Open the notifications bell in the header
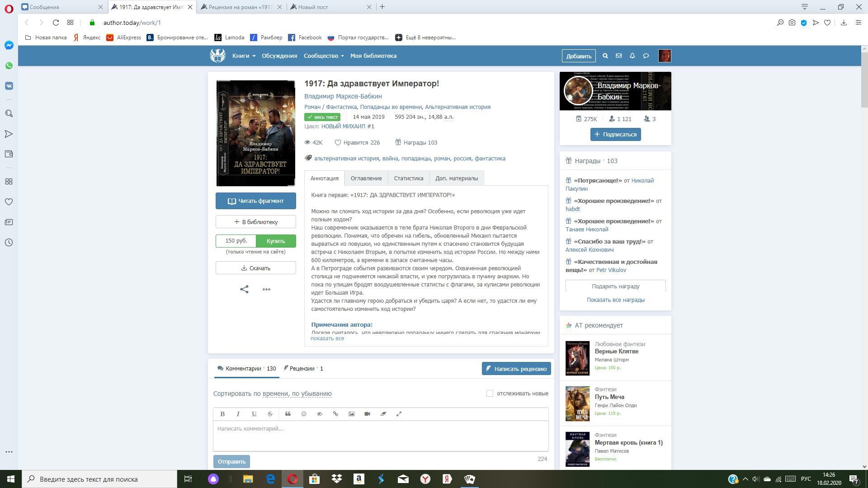This screenshot has width=868, height=488. pos(632,56)
